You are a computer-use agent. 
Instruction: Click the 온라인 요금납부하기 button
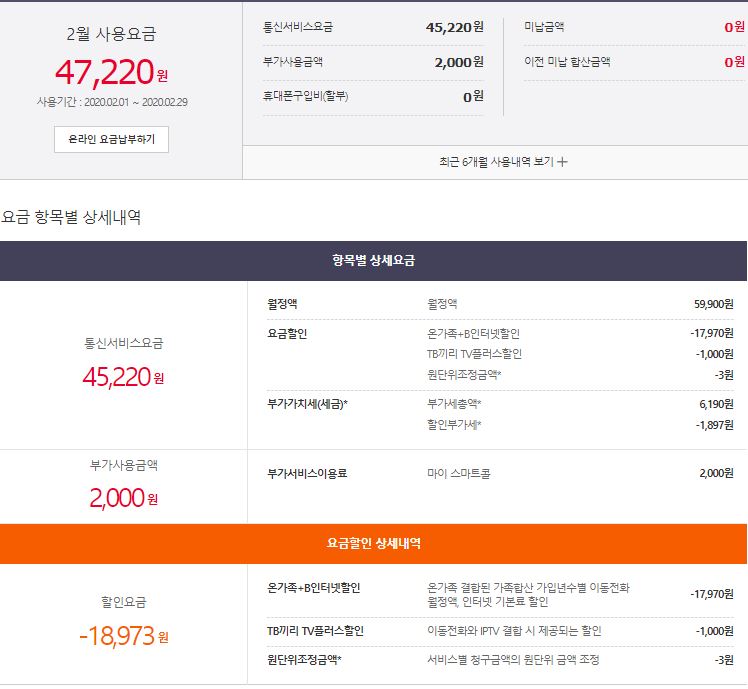[111, 139]
